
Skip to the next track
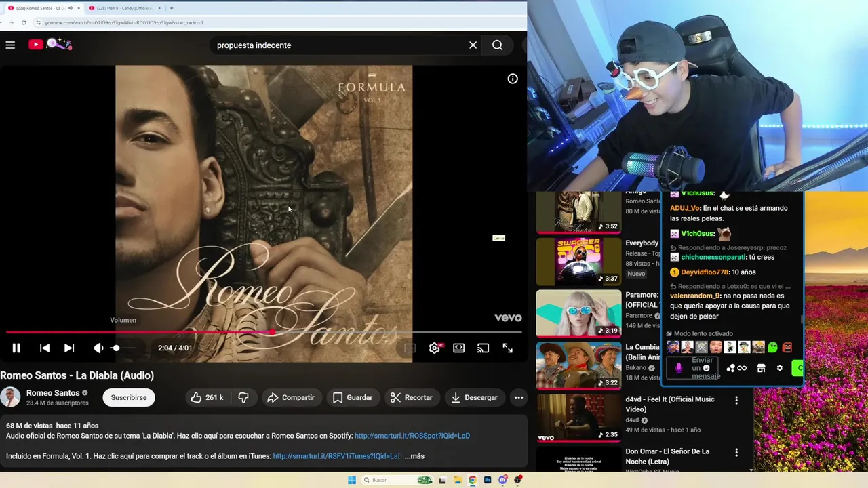tap(69, 348)
